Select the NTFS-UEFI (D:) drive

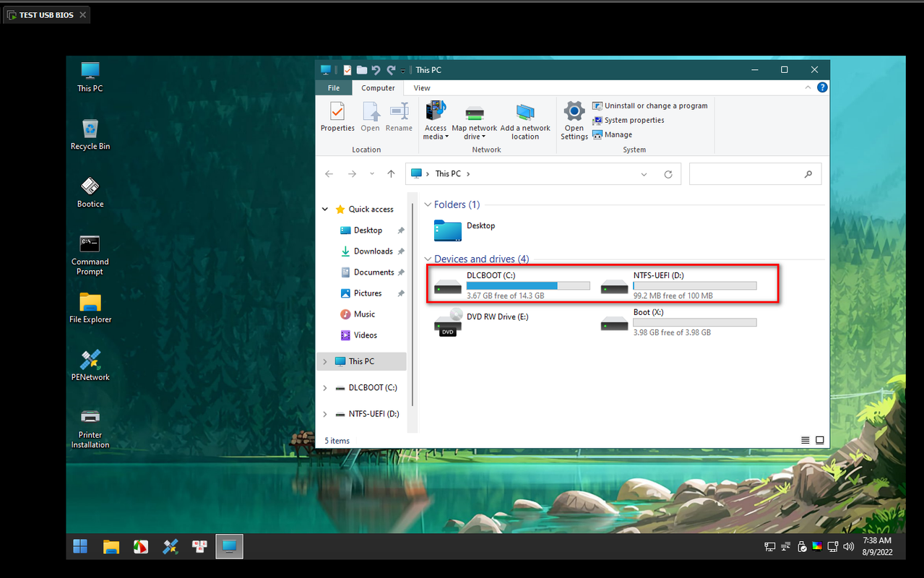678,285
